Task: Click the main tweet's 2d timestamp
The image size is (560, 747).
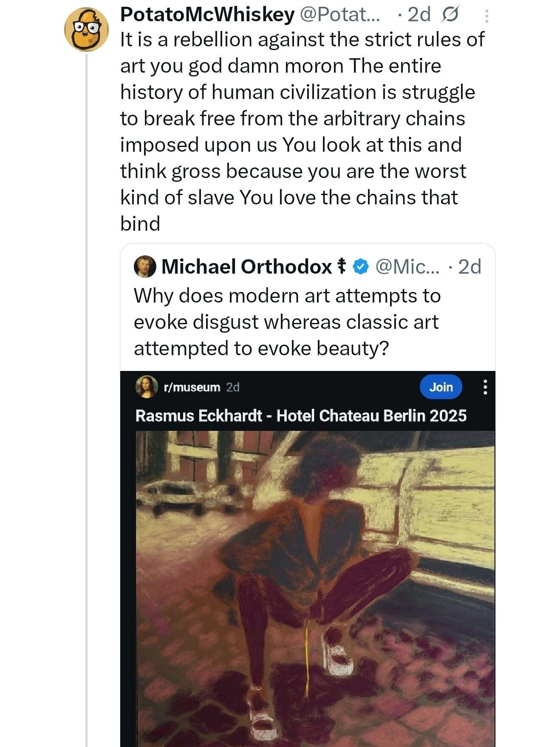Action: pos(419,15)
